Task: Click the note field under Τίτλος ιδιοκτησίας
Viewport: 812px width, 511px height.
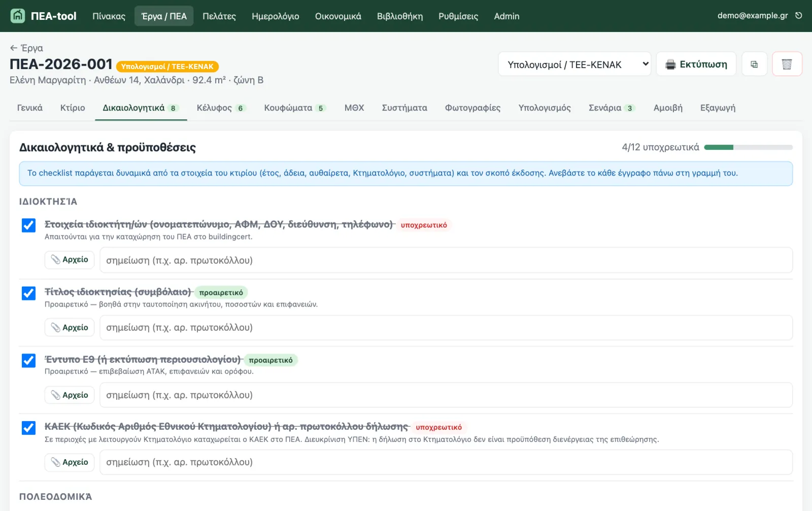Action: click(446, 328)
